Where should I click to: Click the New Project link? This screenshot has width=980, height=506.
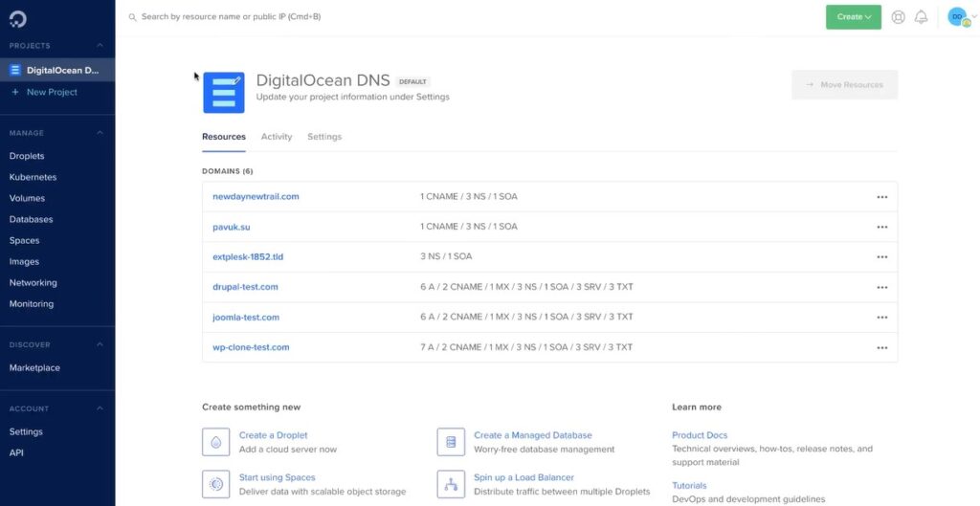[52, 92]
